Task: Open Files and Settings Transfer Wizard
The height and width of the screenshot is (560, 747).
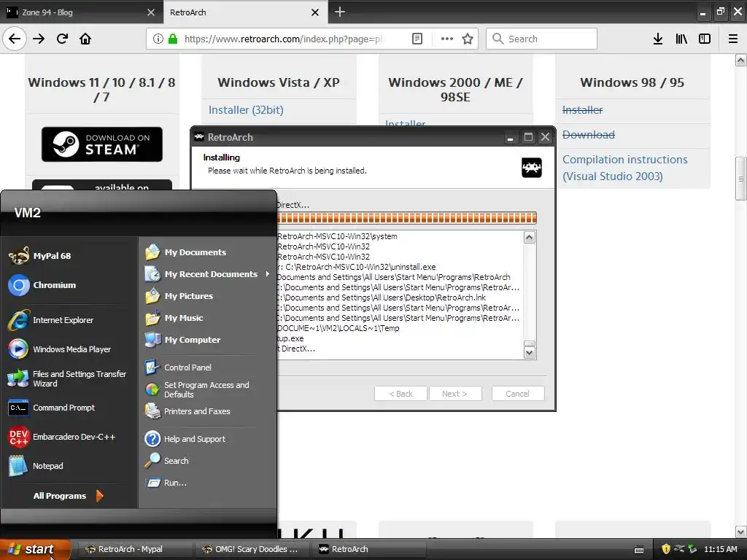Action: (69, 378)
